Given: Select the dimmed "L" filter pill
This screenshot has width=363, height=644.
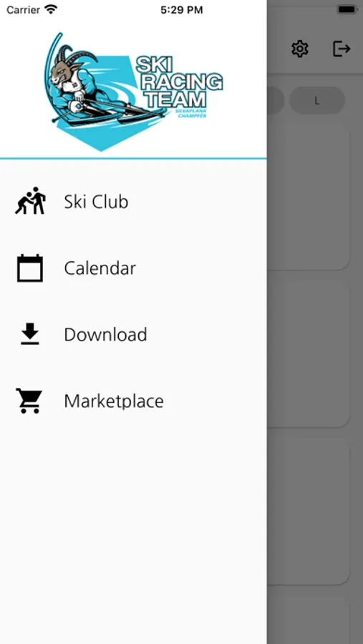Looking at the screenshot, I should pyautogui.click(x=317, y=101).
